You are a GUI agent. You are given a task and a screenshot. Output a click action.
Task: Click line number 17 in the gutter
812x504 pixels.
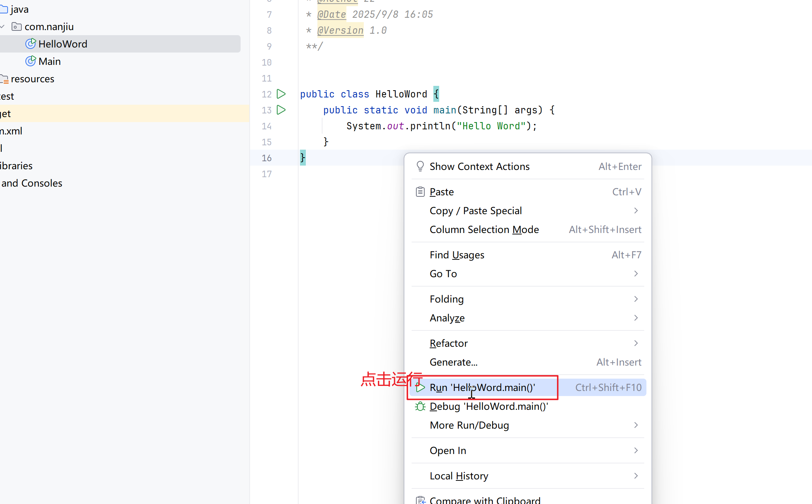267,174
